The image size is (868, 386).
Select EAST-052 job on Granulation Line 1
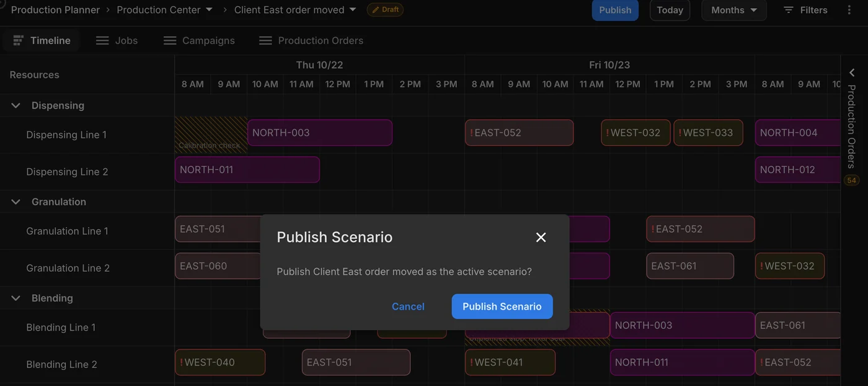[701, 229]
